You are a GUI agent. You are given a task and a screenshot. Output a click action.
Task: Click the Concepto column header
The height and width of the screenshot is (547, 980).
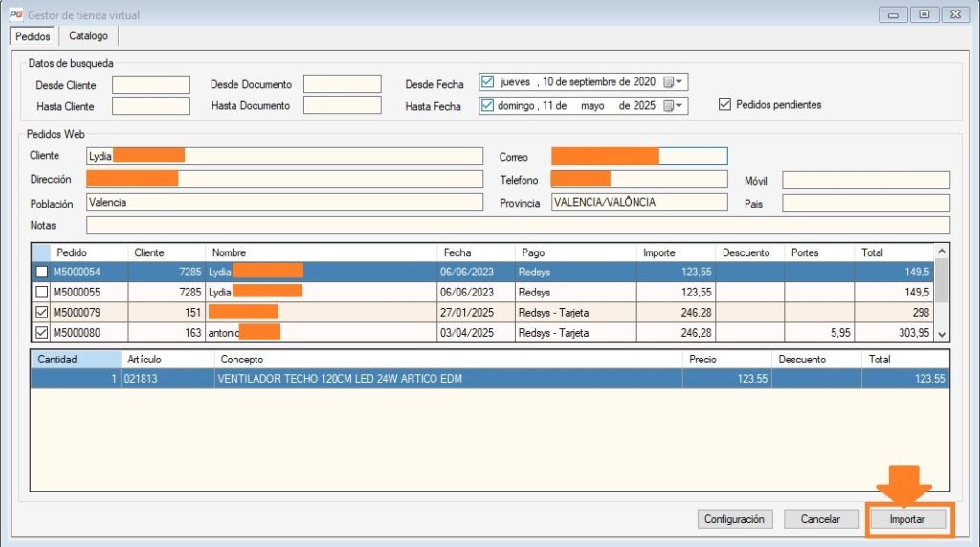click(x=449, y=359)
